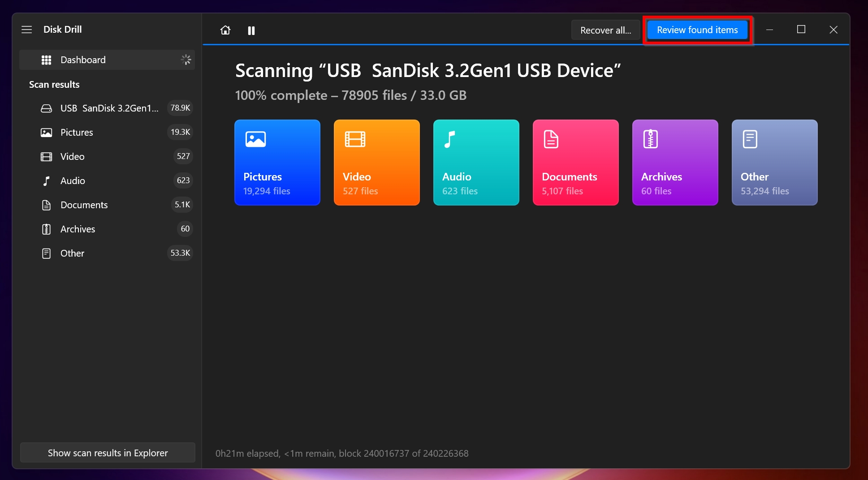Click the scanning progress bar line
868x480 pixels.
[x=526, y=44]
